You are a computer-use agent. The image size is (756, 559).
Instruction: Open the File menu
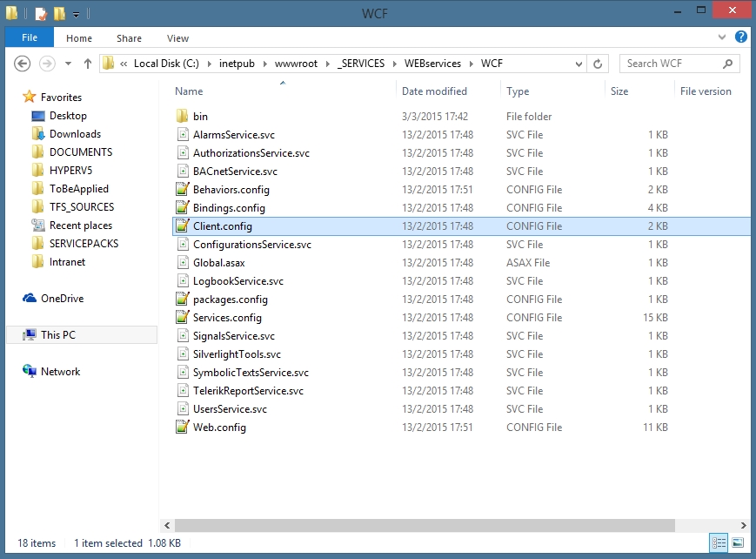point(29,37)
